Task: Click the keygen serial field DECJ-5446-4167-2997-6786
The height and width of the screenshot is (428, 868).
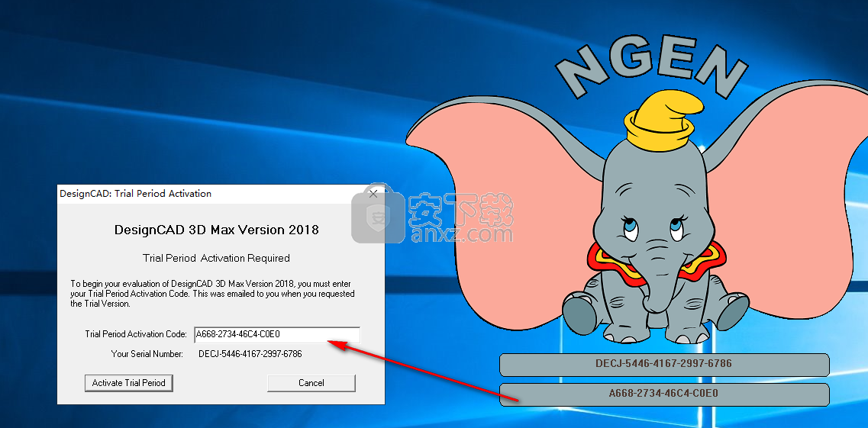Action: point(664,365)
